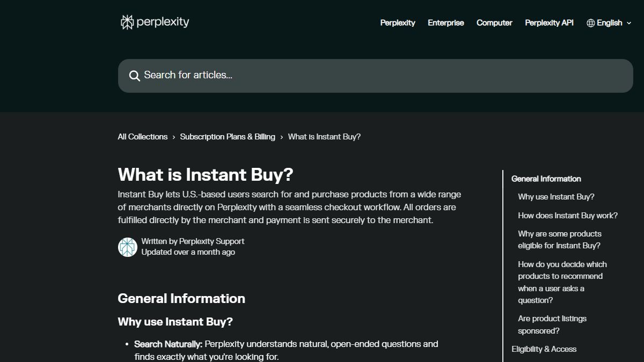The width and height of the screenshot is (644, 362).
Task: Jump to Why use Instant Buy? section
Action: tap(556, 197)
